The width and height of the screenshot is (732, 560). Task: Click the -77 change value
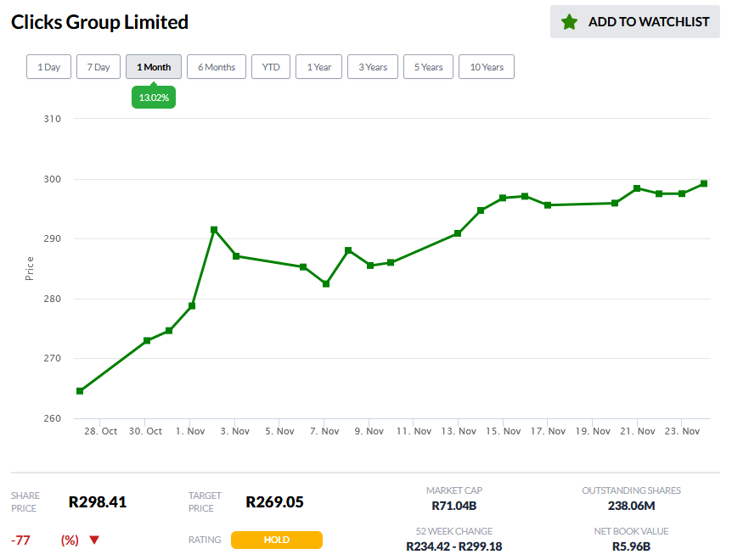[21, 540]
